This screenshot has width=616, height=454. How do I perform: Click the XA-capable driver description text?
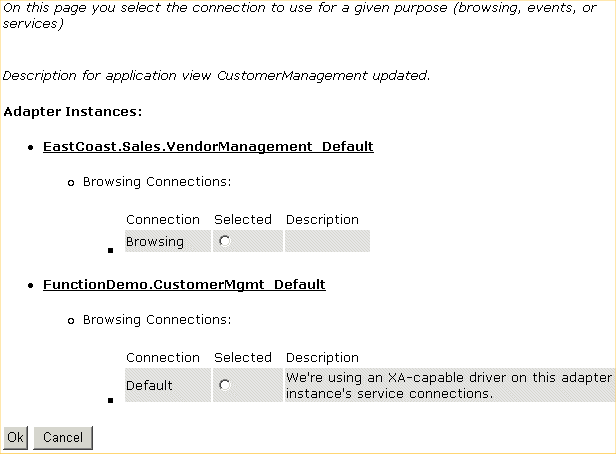point(447,385)
